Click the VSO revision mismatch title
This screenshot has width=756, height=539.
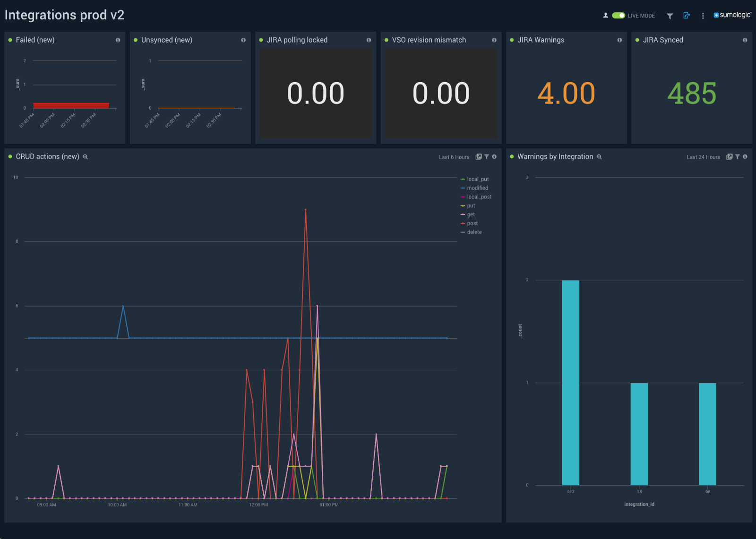point(429,40)
